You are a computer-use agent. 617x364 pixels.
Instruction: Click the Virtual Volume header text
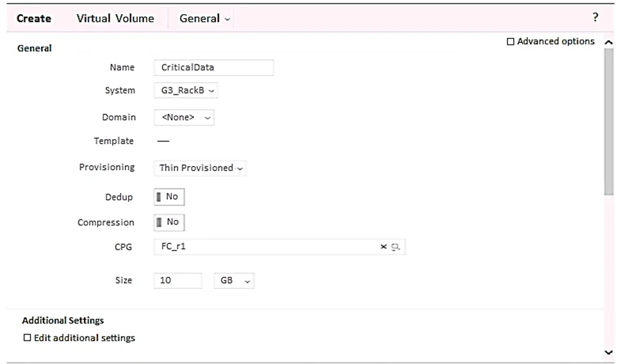tap(115, 19)
